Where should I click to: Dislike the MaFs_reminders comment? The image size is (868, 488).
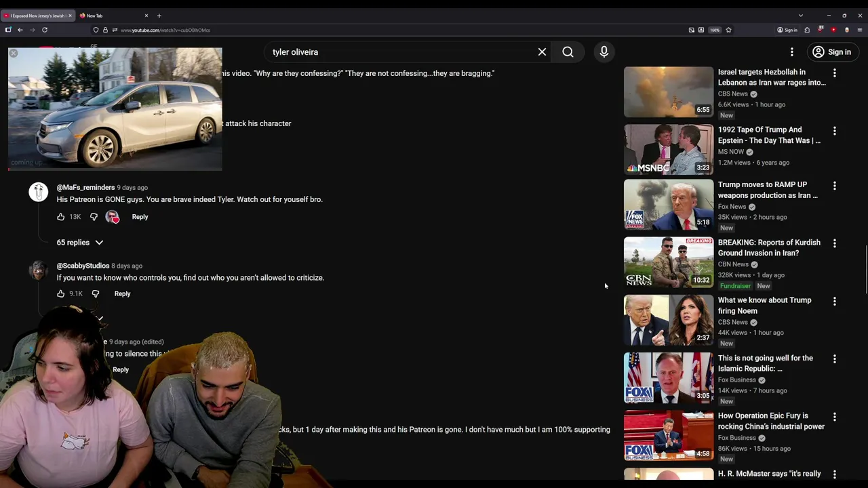tap(94, 217)
